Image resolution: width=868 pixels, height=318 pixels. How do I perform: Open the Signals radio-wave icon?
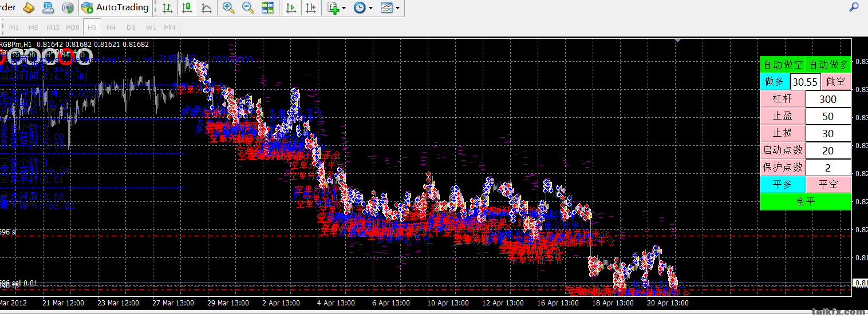[x=68, y=8]
